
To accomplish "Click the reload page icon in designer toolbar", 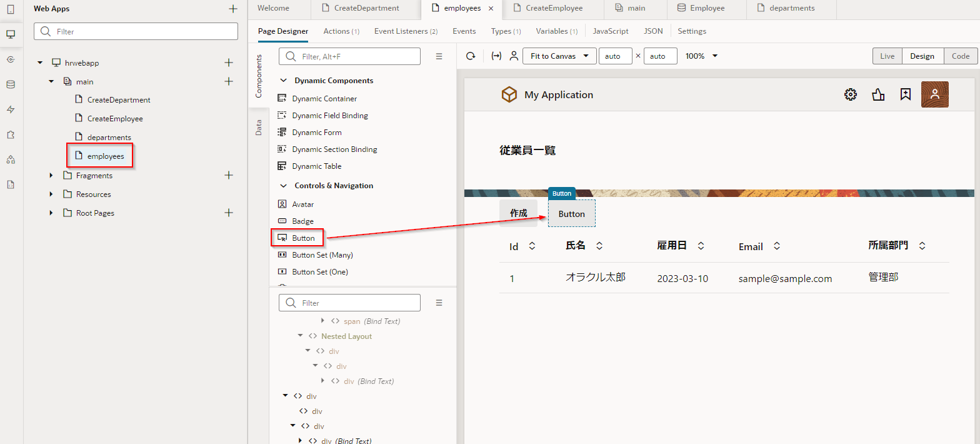I will pyautogui.click(x=471, y=56).
